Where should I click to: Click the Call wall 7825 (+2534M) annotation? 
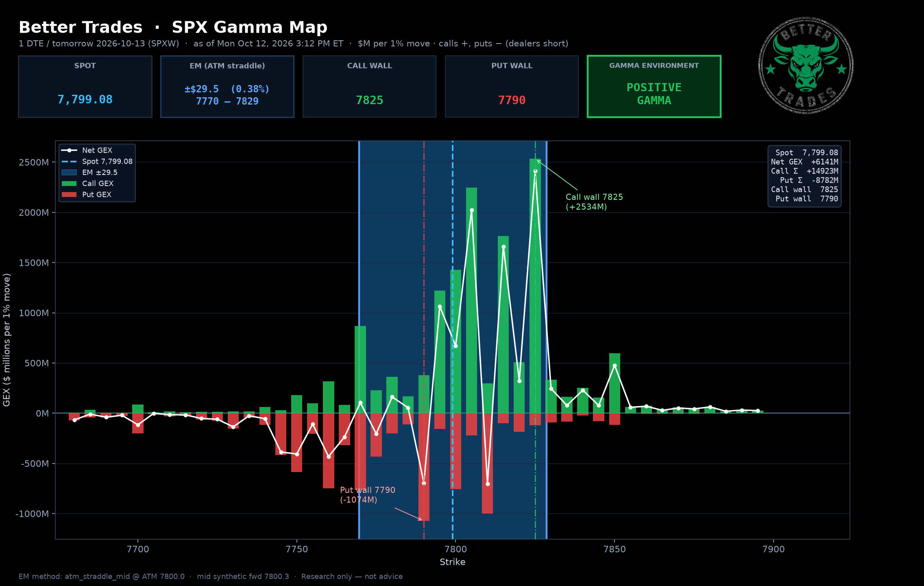(594, 202)
